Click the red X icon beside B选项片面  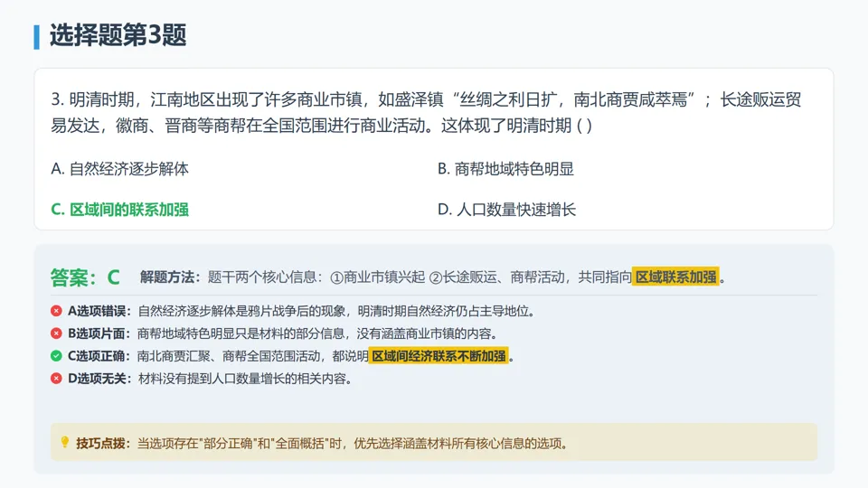point(56,333)
